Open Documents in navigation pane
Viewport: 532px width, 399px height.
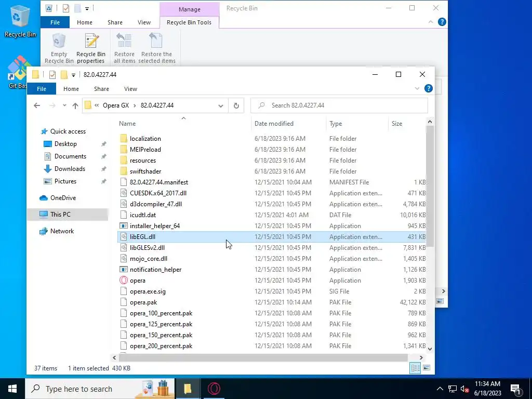pyautogui.click(x=70, y=156)
